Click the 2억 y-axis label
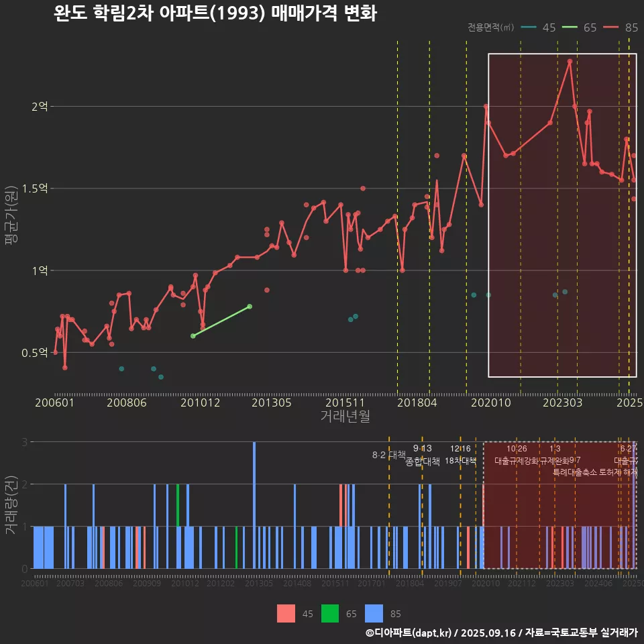 coord(40,107)
